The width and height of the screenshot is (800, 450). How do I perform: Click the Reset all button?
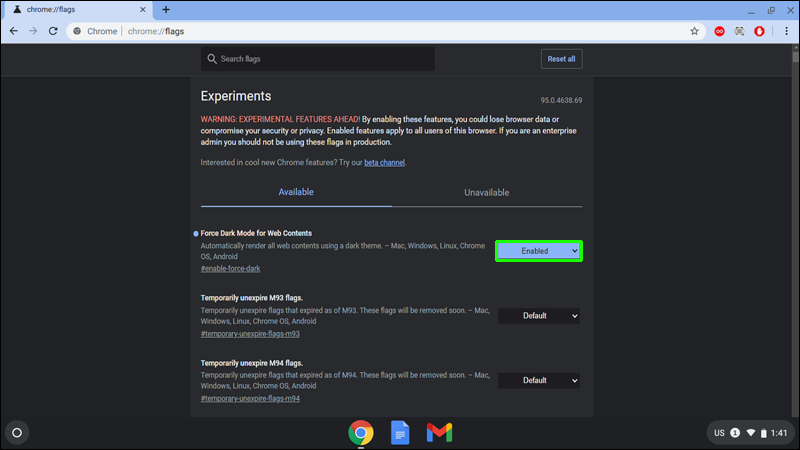(561, 59)
